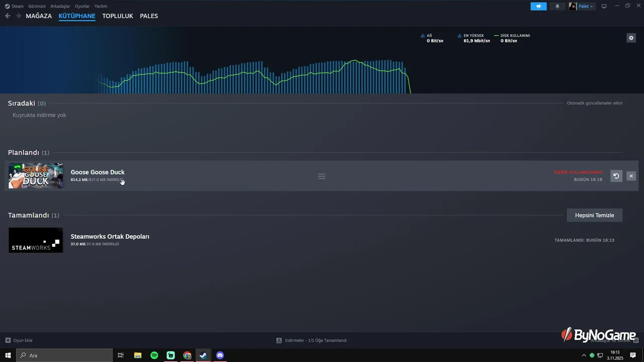This screenshot has width=644, height=362.
Task: Click the Steam taskbar icon
Action: pos(203,355)
